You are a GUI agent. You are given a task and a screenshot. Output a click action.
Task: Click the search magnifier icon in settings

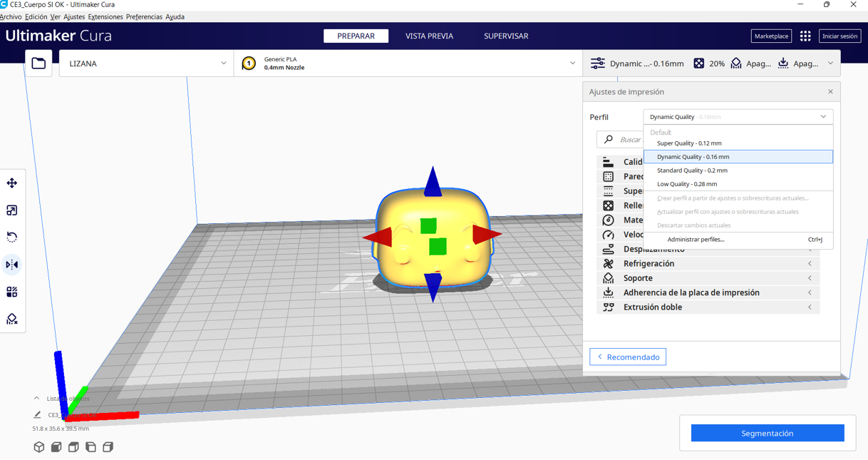point(608,140)
